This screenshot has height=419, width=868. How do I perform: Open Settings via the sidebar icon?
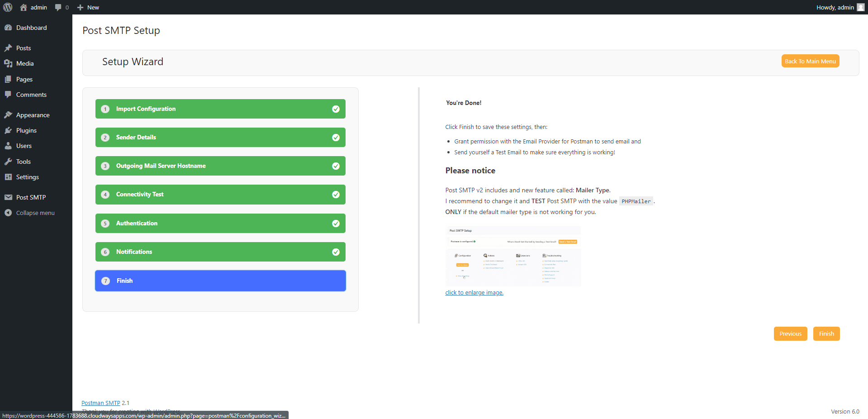click(9, 177)
